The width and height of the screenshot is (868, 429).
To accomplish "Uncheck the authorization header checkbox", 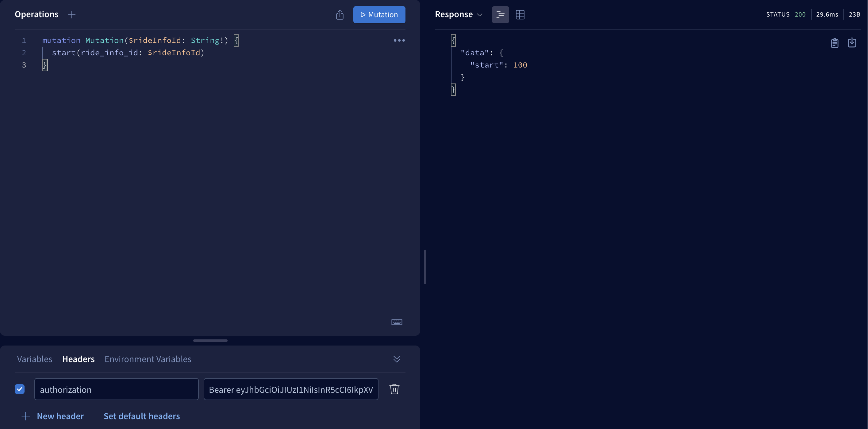I will (x=20, y=389).
